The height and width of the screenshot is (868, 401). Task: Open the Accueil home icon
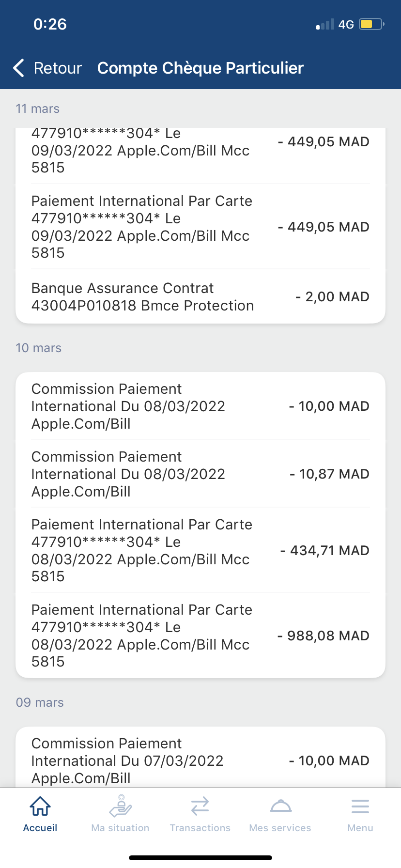tap(40, 806)
